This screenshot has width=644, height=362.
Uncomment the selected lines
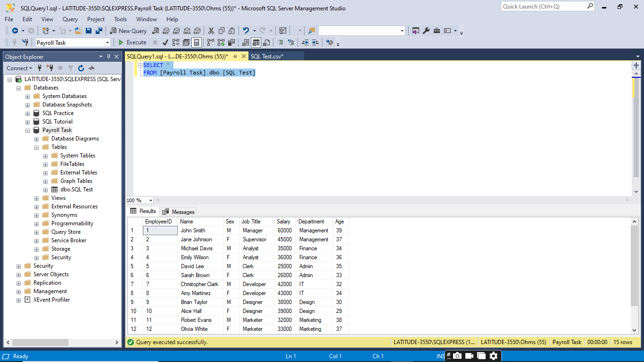click(x=291, y=42)
